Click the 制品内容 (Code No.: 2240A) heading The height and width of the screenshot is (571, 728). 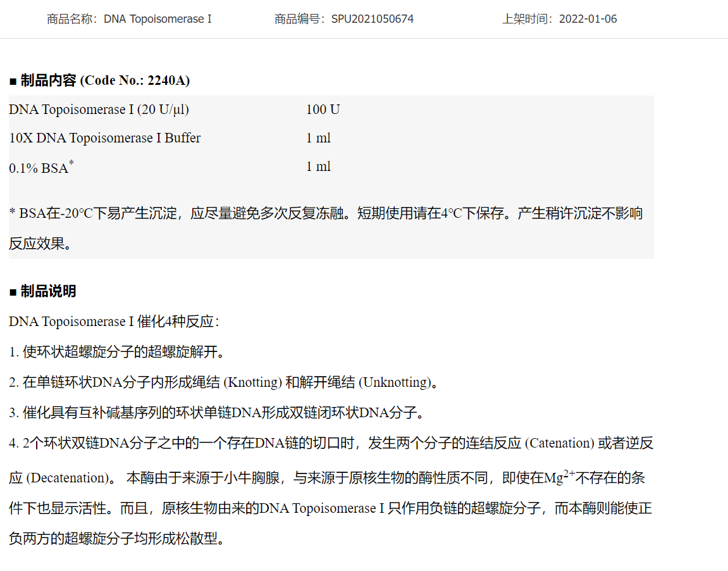99,80
